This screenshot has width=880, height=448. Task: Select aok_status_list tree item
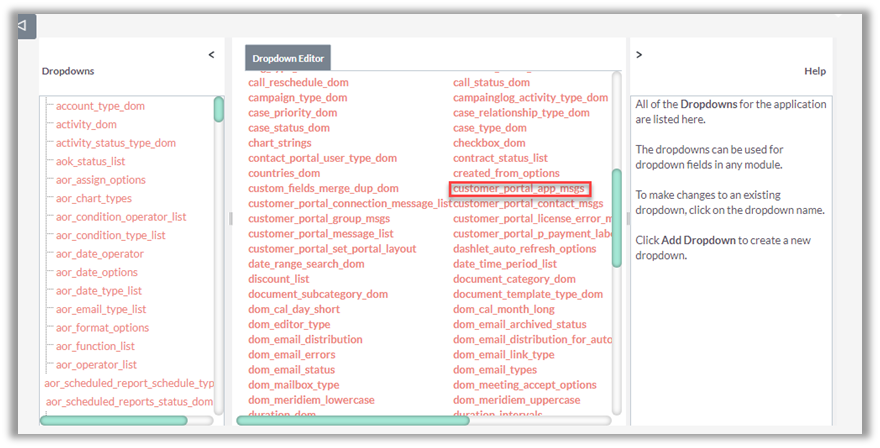[90, 161]
